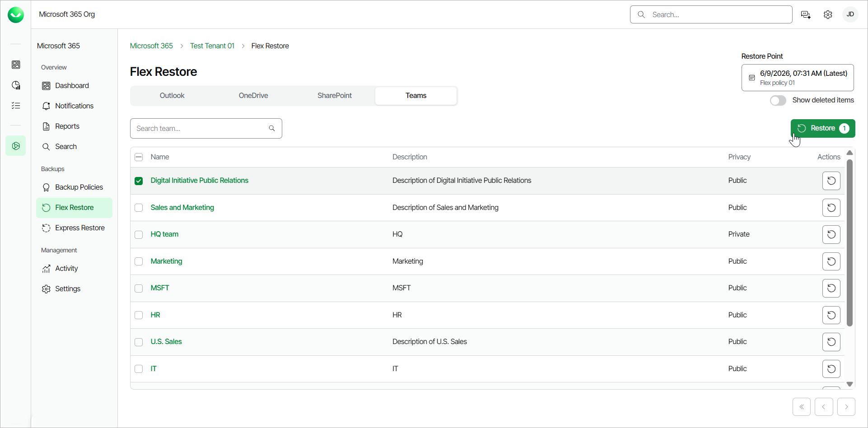The width and height of the screenshot is (868, 428).
Task: Select Flex Restore in the sidebar
Action: 74,208
